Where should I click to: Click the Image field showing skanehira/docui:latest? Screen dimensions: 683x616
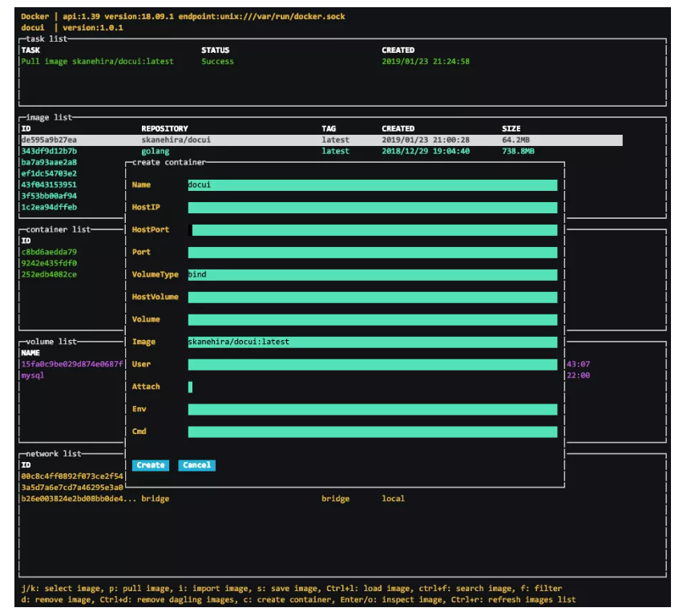(x=321, y=342)
